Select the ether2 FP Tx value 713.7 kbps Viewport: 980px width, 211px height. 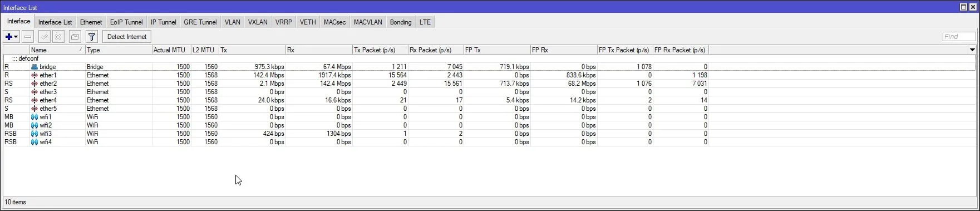514,84
